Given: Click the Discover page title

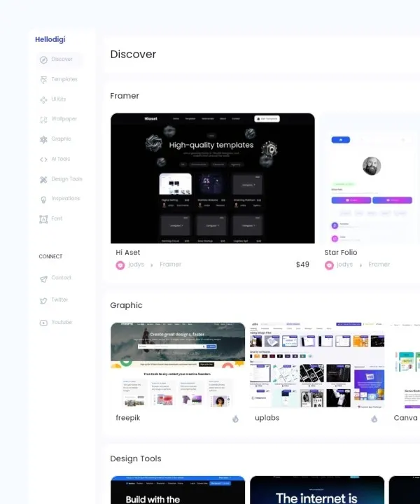Looking at the screenshot, I should [x=133, y=55].
